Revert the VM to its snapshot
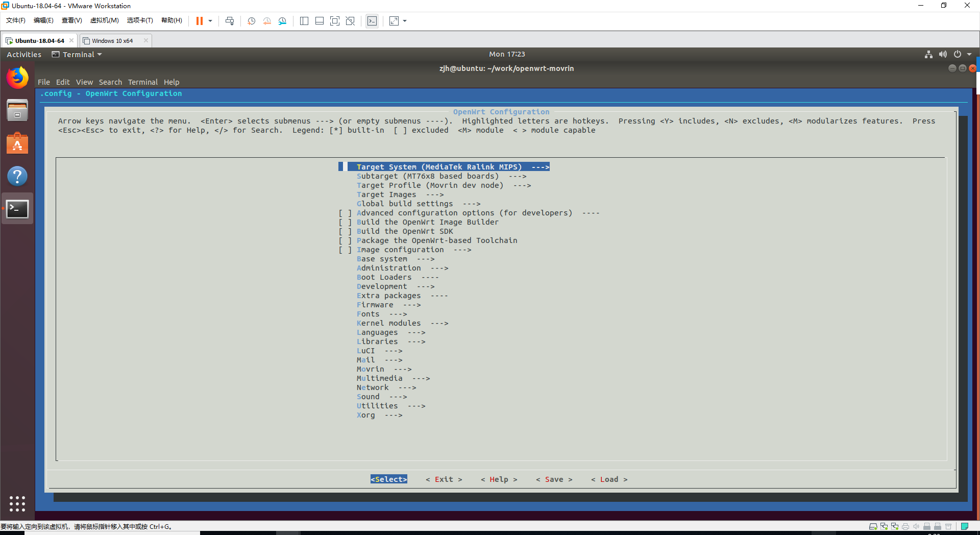This screenshot has width=980, height=535. pos(267,21)
